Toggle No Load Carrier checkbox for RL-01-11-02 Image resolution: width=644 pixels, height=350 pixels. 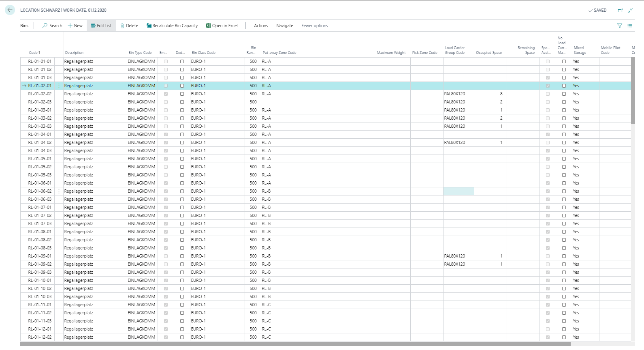point(564,313)
